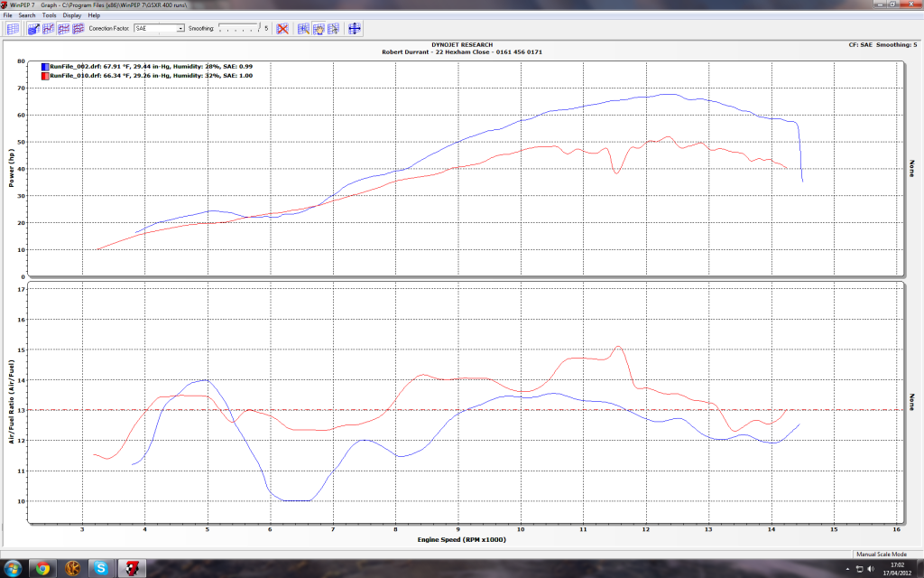
Task: Select the hand pan graph tool
Action: click(x=319, y=28)
